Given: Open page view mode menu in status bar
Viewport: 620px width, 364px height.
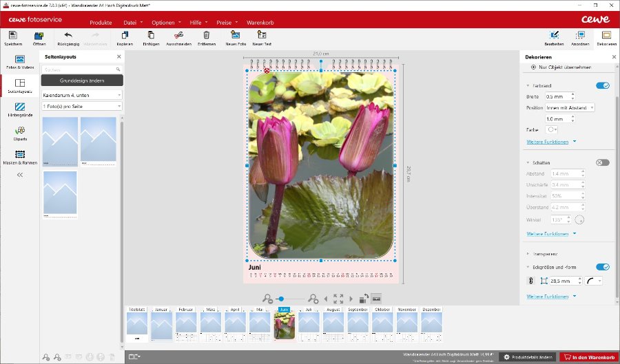Looking at the screenshot, I should (134, 357).
